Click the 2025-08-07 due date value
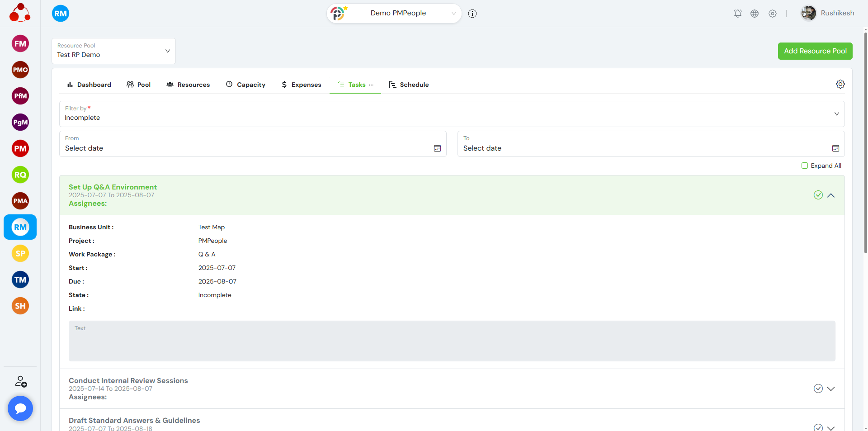 click(217, 281)
